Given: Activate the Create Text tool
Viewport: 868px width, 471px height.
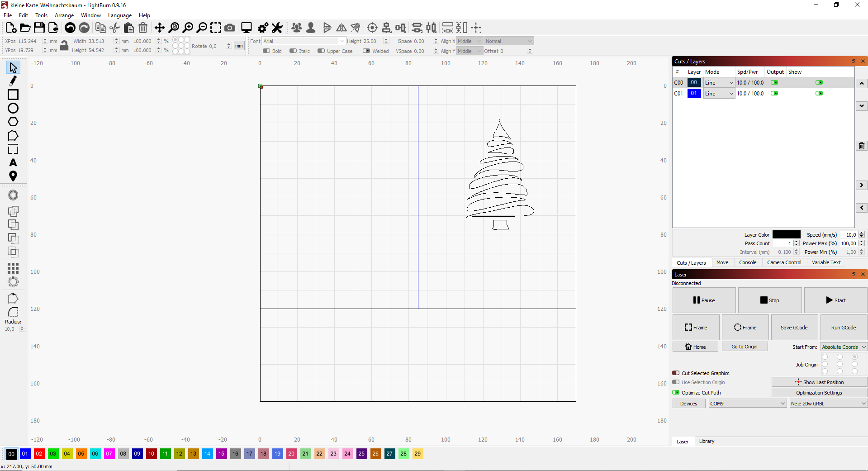Looking at the screenshot, I should click(x=13, y=163).
